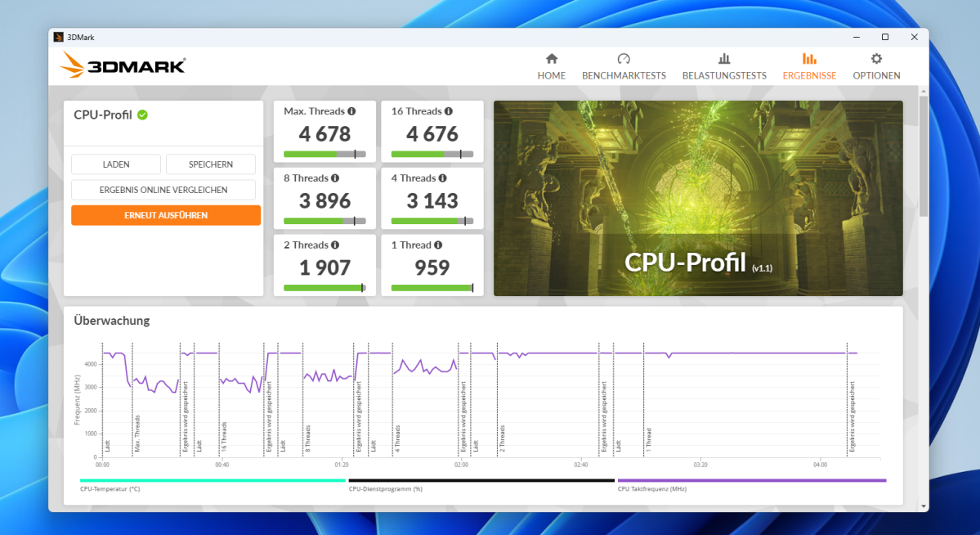980x535 pixels.
Task: Switch to the BELASTUNGSTESTS tab label
Action: tap(724, 76)
